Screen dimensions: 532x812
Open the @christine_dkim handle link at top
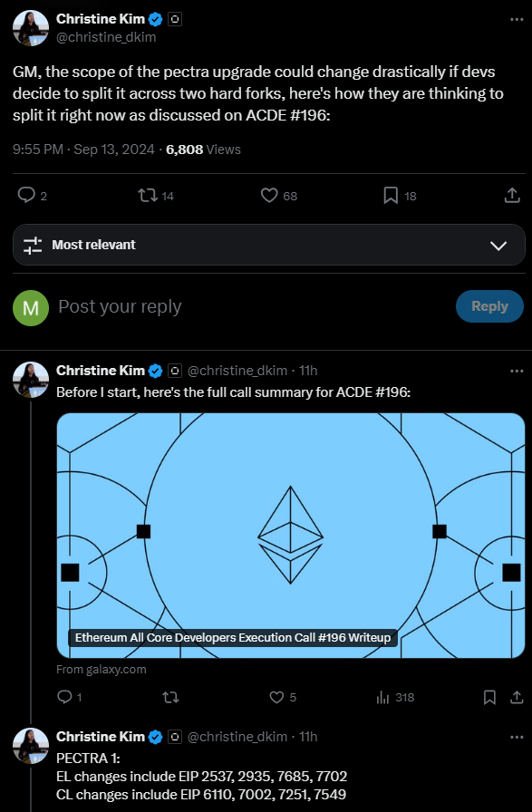pyautogui.click(x=106, y=37)
